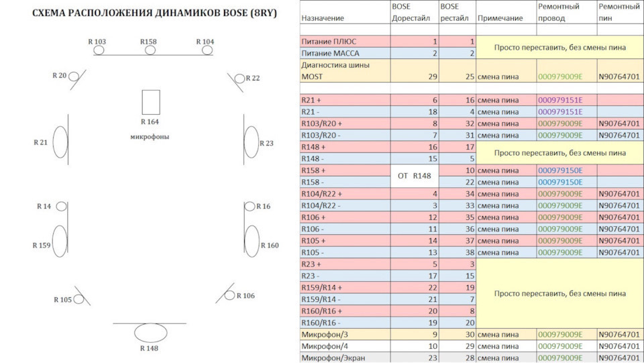Viewport: 644px width, 363px height.
Task: Select the 'R158 +' row label in the table
Action: [313, 170]
